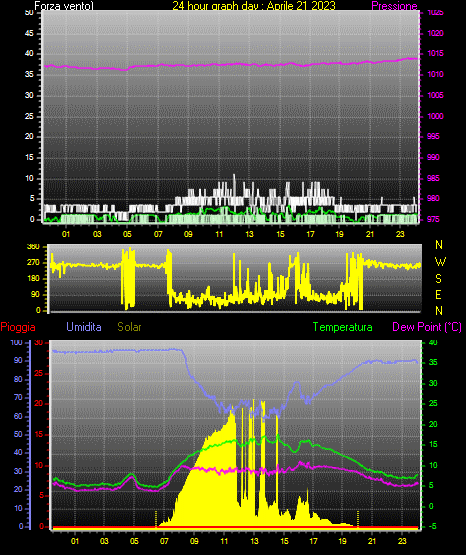Viewport: 466px width, 555px height.
Task: Click hour 13 on top graph axis
Action: [250, 234]
